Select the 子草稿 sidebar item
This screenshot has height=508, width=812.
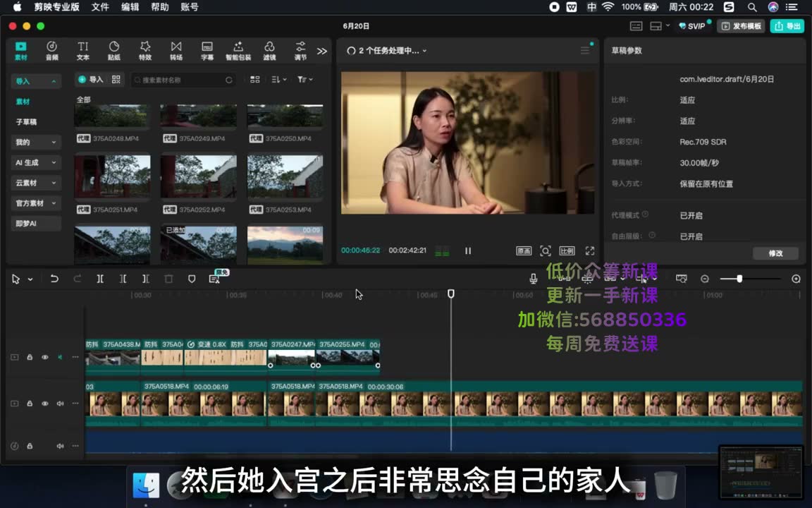(x=26, y=122)
